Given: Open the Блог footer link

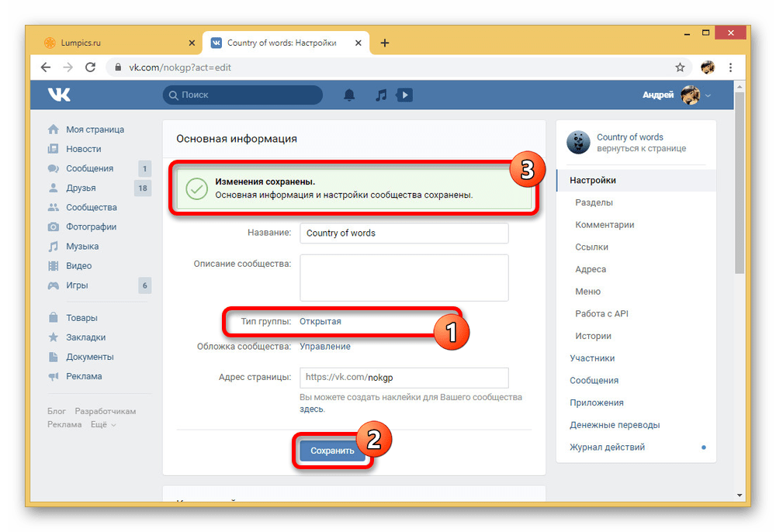Looking at the screenshot, I should (x=57, y=411).
